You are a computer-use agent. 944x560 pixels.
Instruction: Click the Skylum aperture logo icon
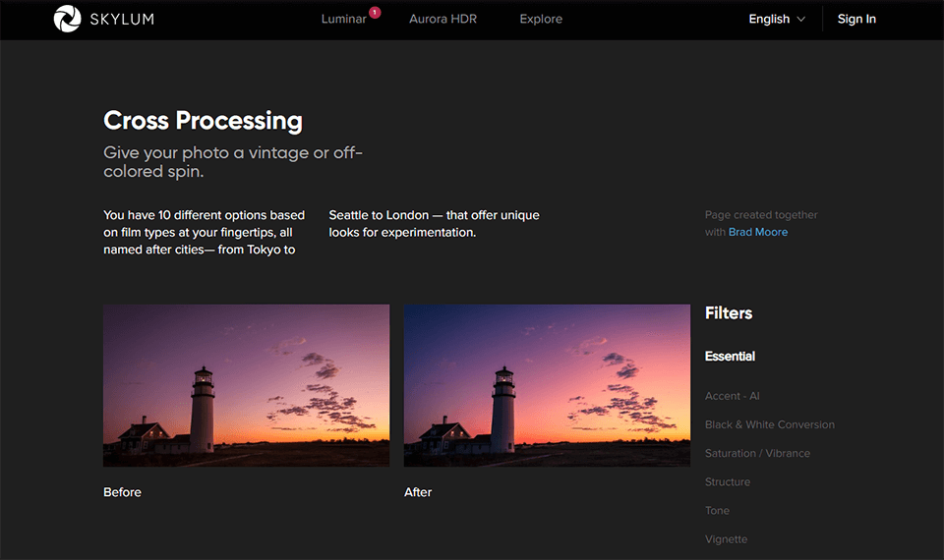pos(67,19)
